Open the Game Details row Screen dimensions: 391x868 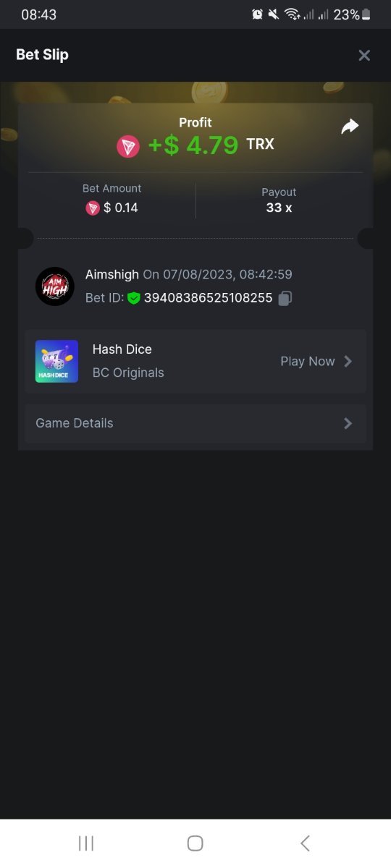(x=195, y=423)
